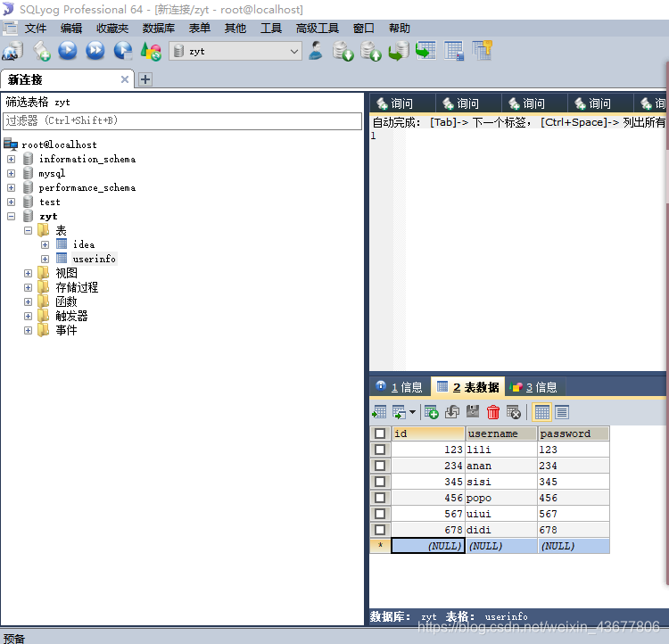Image resolution: width=669 pixels, height=644 pixels.
Task: Click the execute query play icon
Action: (68, 51)
